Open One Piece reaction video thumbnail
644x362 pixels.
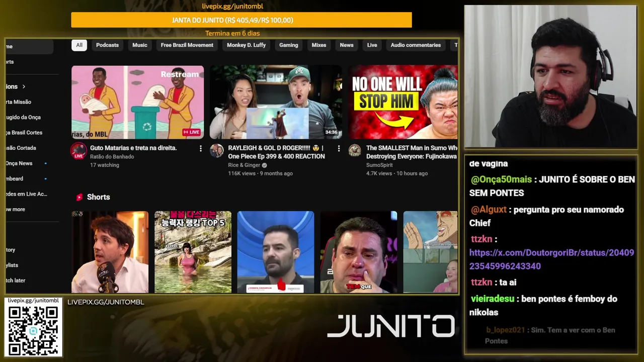click(276, 102)
